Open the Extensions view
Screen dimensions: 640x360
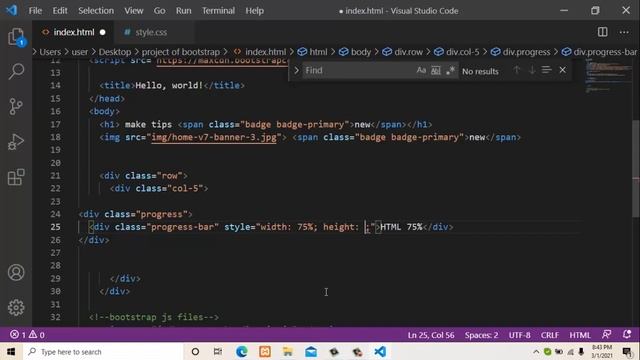(x=16, y=177)
